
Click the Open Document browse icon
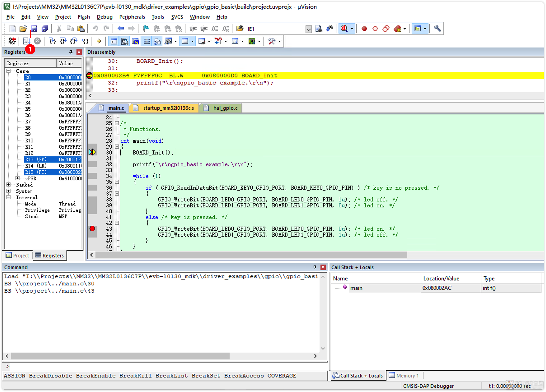click(x=240, y=29)
